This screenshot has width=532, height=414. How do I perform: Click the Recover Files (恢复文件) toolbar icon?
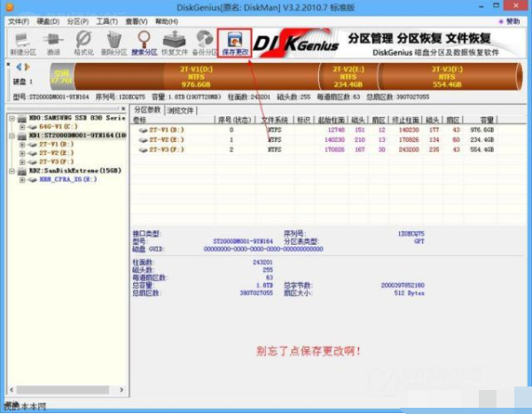click(x=175, y=43)
